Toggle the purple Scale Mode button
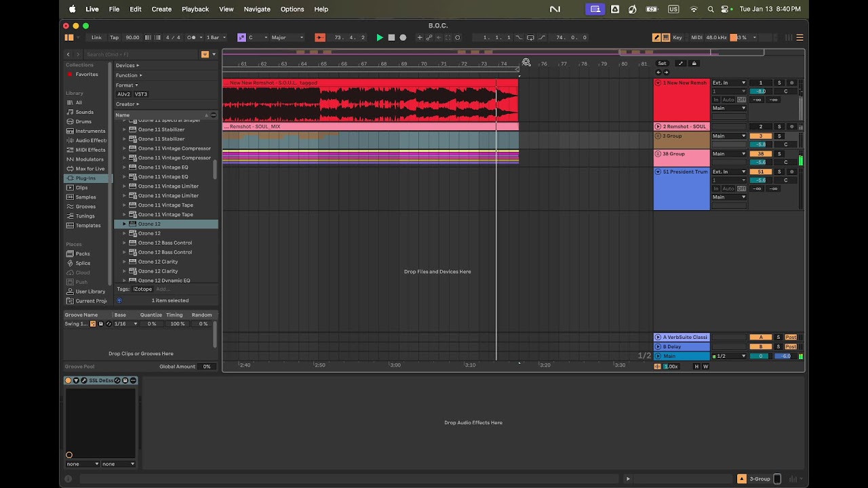Image resolution: width=868 pixels, height=488 pixels. point(241,37)
